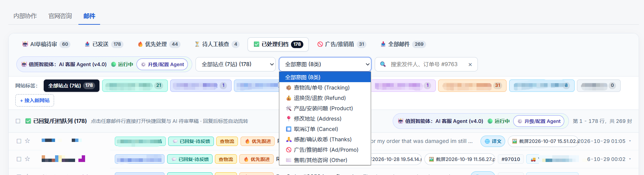This screenshot has height=175, width=644.
Task: Open attachment 截屏2026-10-07 15.51.02
Action: click(544, 141)
